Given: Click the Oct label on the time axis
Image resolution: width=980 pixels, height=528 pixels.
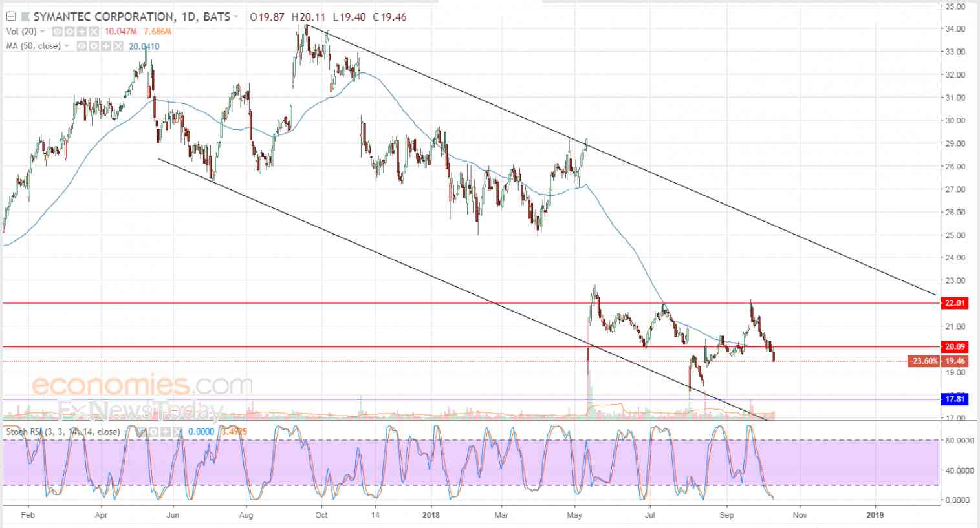Looking at the screenshot, I should pos(321,515).
